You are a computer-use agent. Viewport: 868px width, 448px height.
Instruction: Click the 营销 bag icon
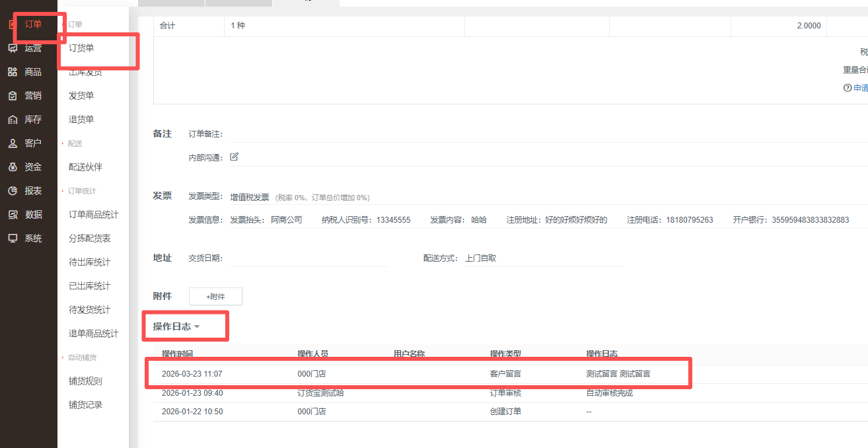[x=13, y=96]
